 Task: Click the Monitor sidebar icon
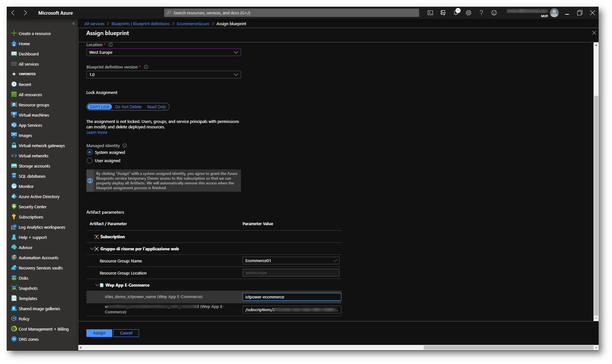(14, 186)
